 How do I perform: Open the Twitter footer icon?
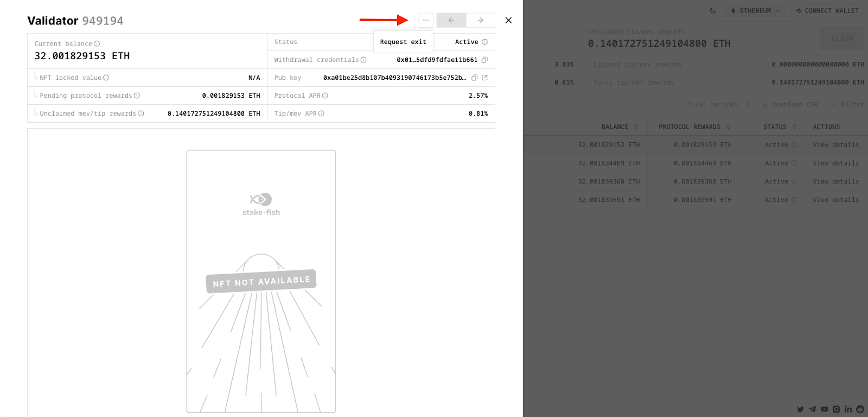pyautogui.click(x=801, y=409)
